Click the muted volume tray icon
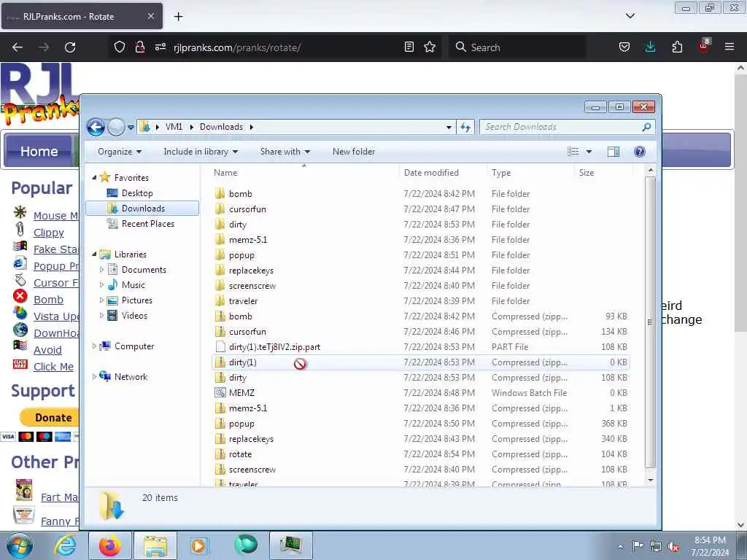The height and width of the screenshot is (560, 747). (x=673, y=547)
